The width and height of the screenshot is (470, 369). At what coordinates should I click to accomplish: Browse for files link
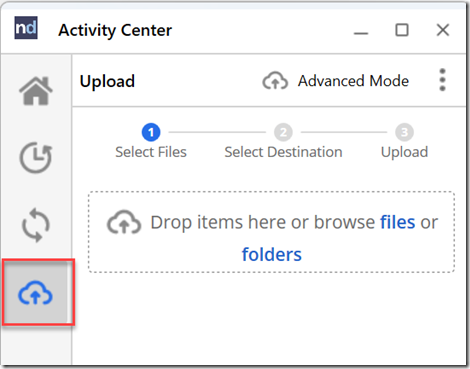click(x=397, y=222)
